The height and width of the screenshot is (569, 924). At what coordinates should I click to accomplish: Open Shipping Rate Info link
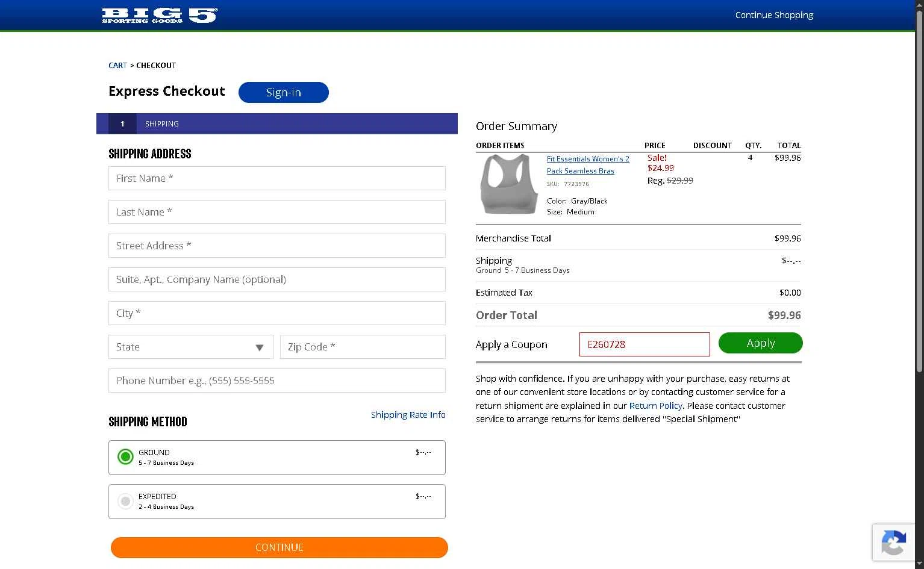tap(408, 415)
